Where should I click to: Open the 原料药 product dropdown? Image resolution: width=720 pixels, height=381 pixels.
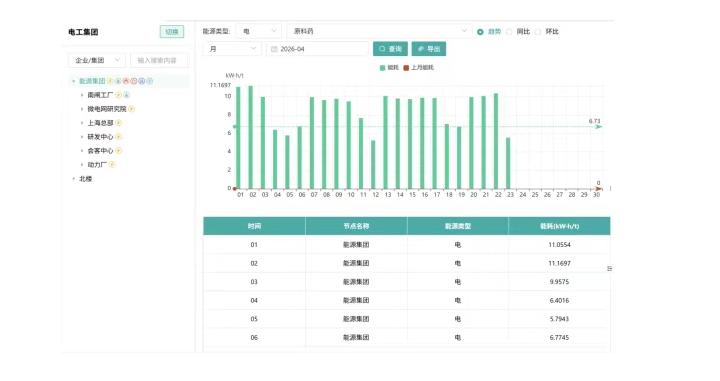coord(379,31)
